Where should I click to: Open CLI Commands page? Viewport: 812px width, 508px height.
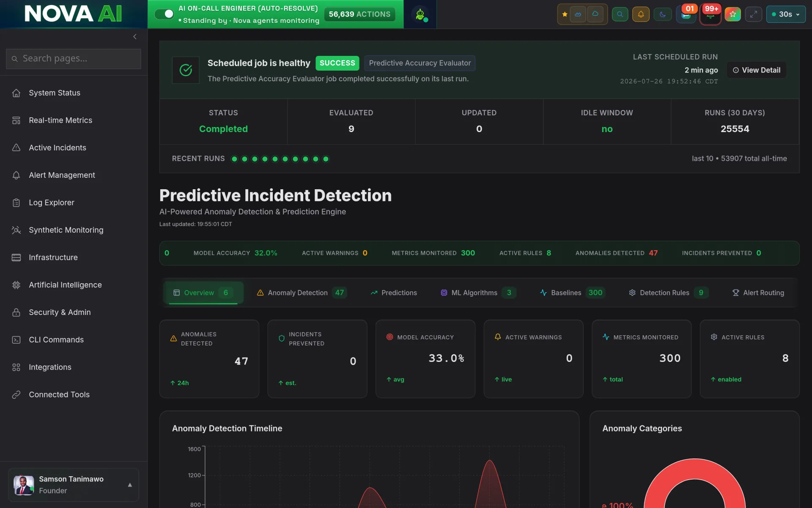pos(74,340)
